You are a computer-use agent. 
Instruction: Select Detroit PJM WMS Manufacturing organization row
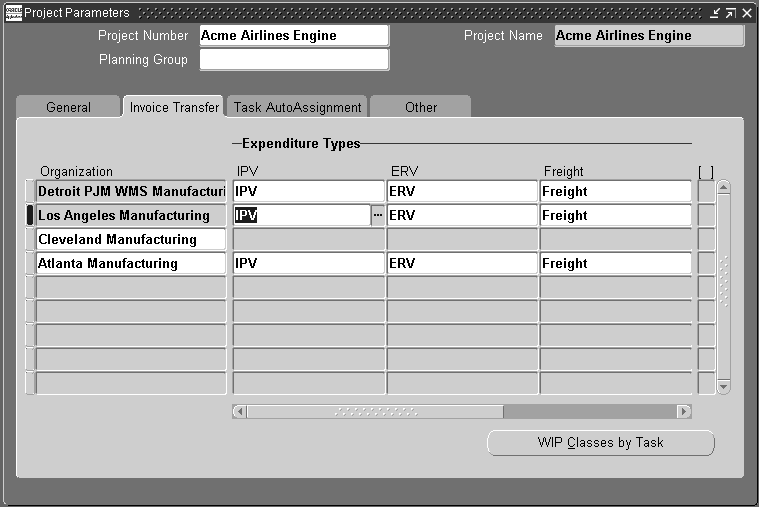(131, 191)
